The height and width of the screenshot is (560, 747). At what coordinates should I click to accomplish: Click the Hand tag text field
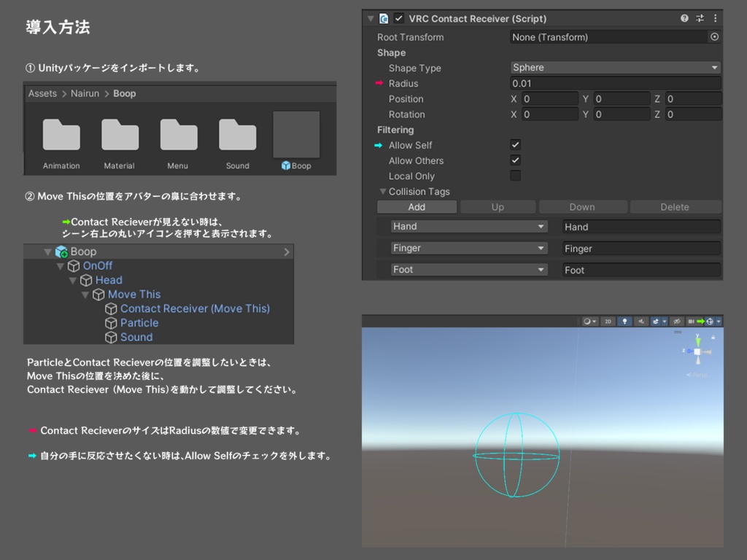641,227
